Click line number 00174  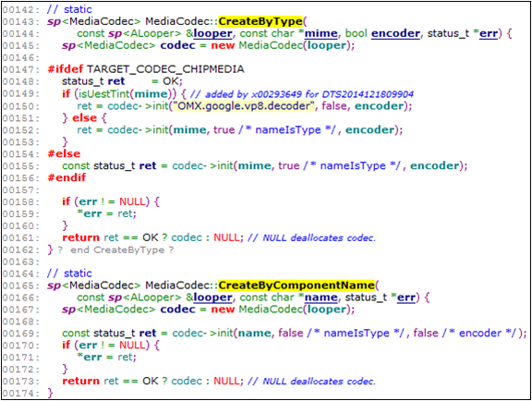21,394
